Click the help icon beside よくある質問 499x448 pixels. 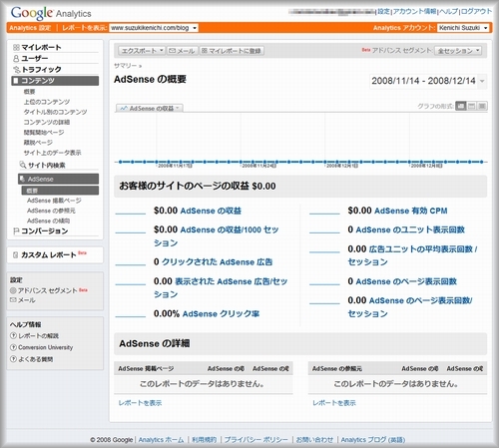tap(13, 359)
